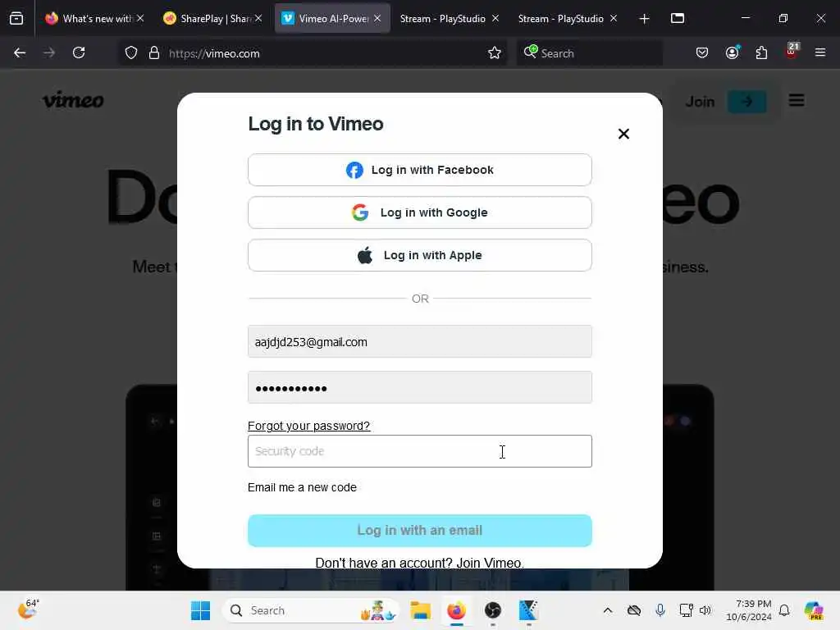Close the Vimeo tab
The height and width of the screenshot is (630, 840).
[377, 18]
